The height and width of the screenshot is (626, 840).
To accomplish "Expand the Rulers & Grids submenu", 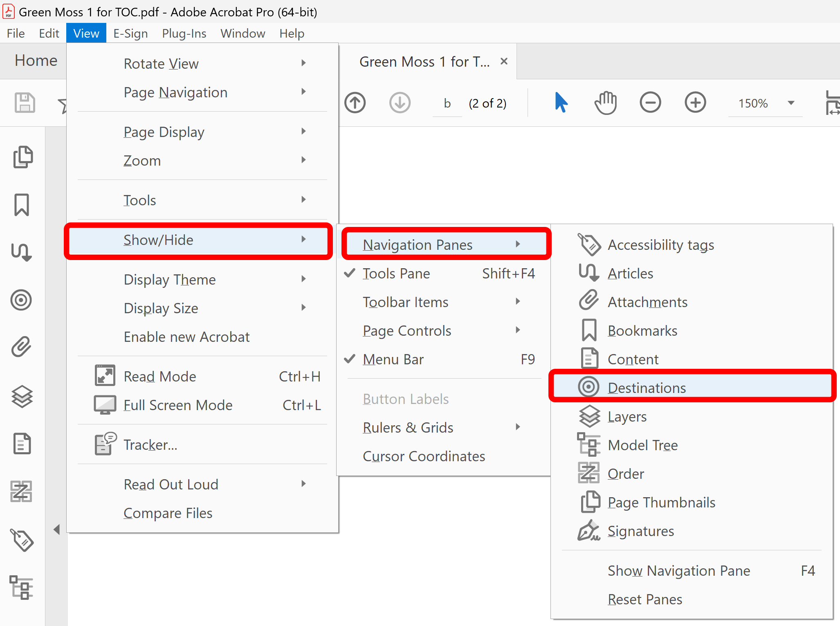I will point(408,427).
